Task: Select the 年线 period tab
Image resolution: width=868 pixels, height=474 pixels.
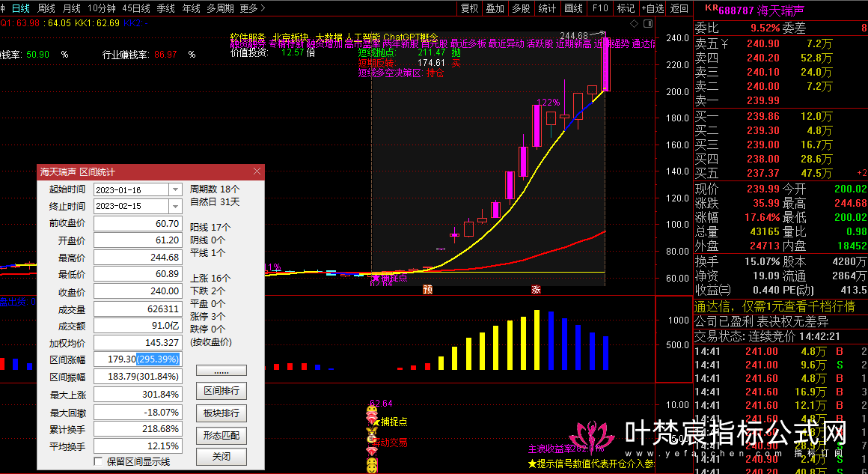Action: coord(191,7)
